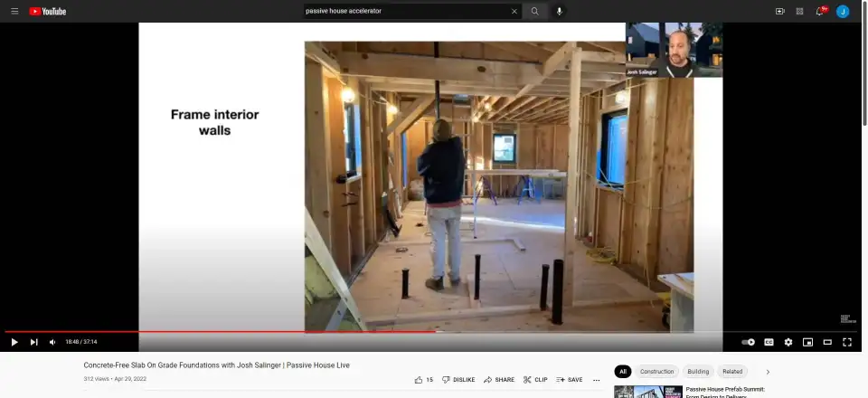Open the notifications bell

[x=821, y=11]
